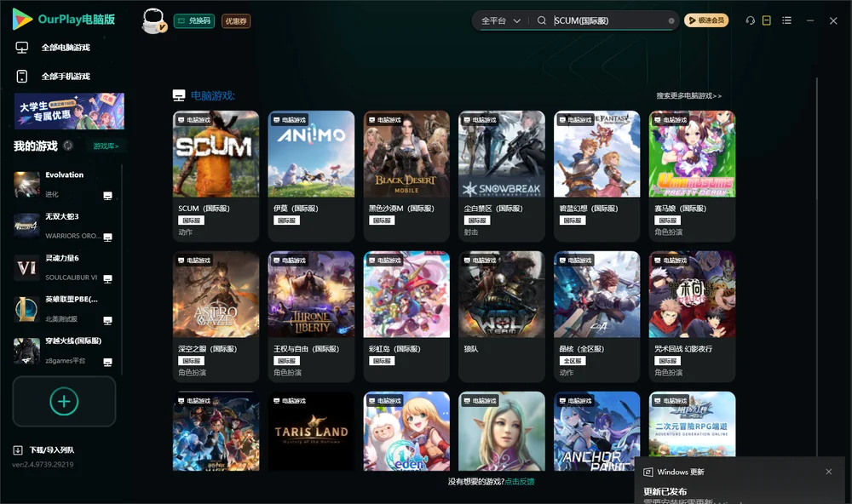This screenshot has height=504, width=852.
Task: Open the 大学生专属优惠 banner
Action: [69, 111]
